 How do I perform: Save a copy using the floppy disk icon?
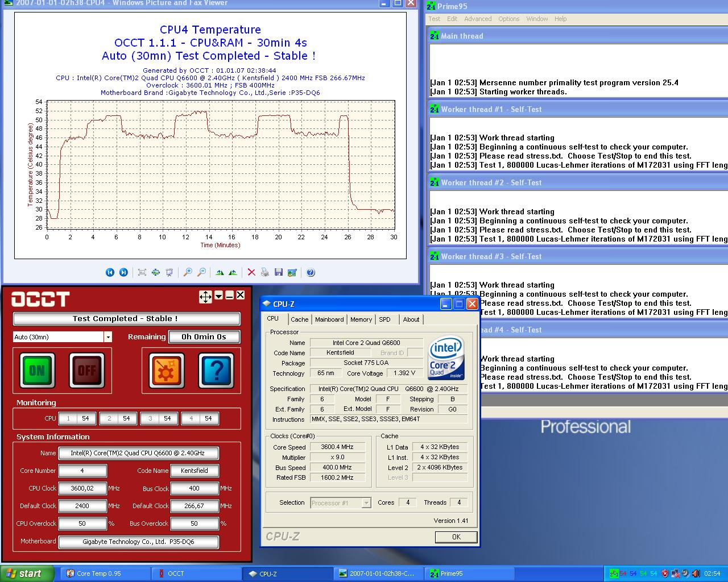click(279, 273)
